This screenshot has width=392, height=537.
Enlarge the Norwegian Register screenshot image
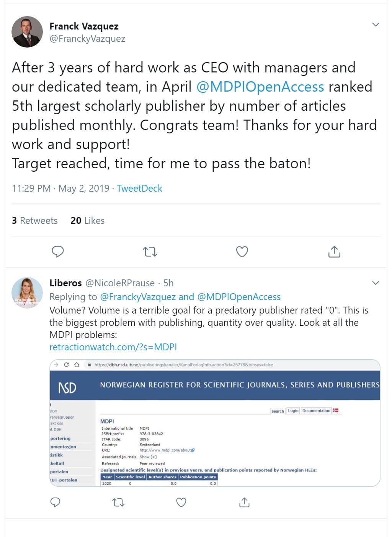coord(215,423)
